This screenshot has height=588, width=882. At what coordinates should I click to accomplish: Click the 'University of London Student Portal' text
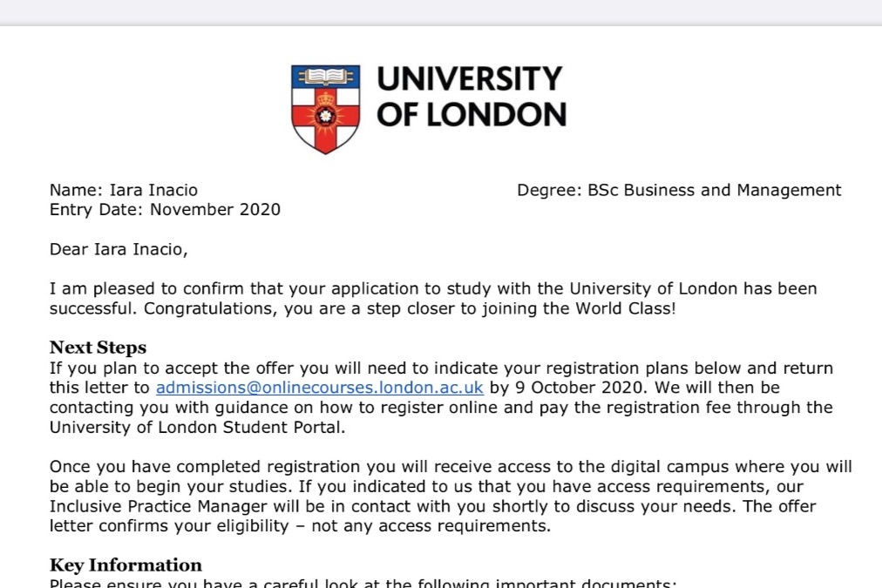tap(198, 428)
